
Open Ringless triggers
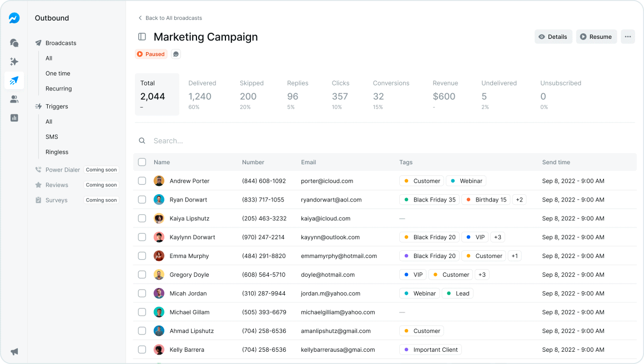pos(57,152)
